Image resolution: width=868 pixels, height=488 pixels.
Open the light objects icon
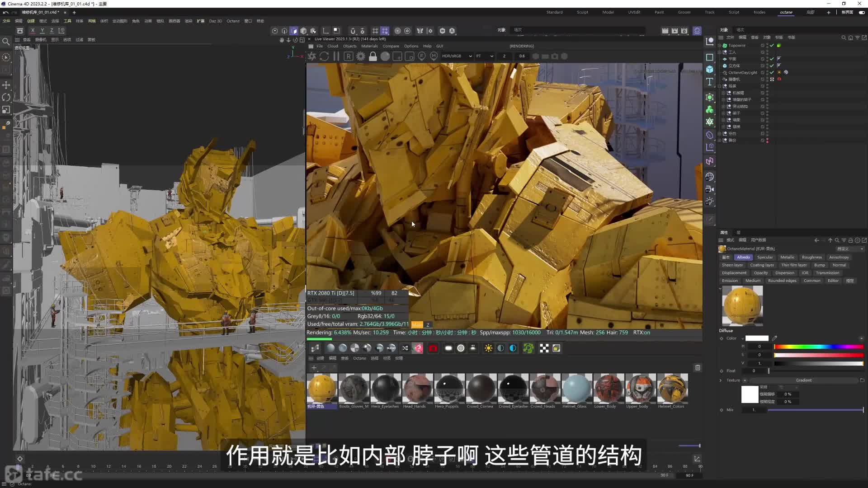pos(710,202)
